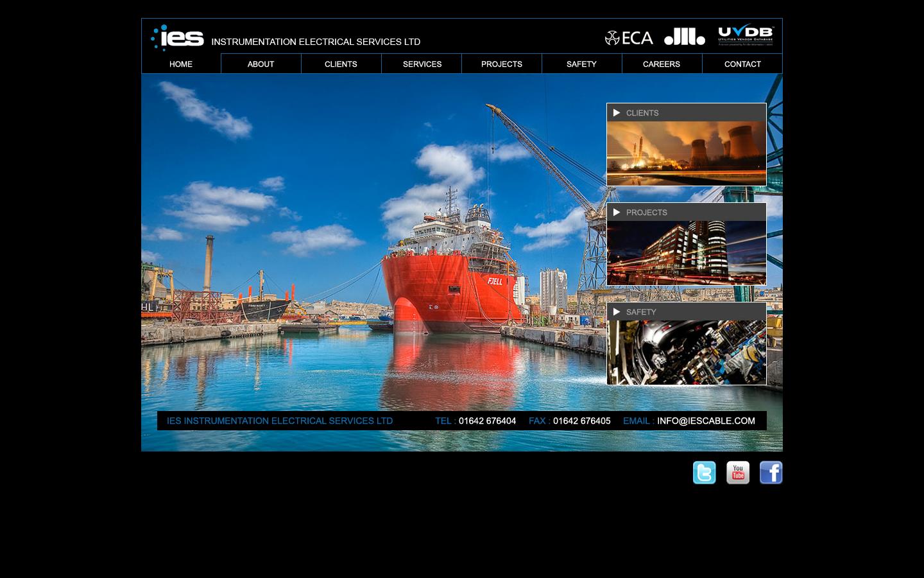Click the IES logo in the header
924x578 pixels.
[177, 37]
